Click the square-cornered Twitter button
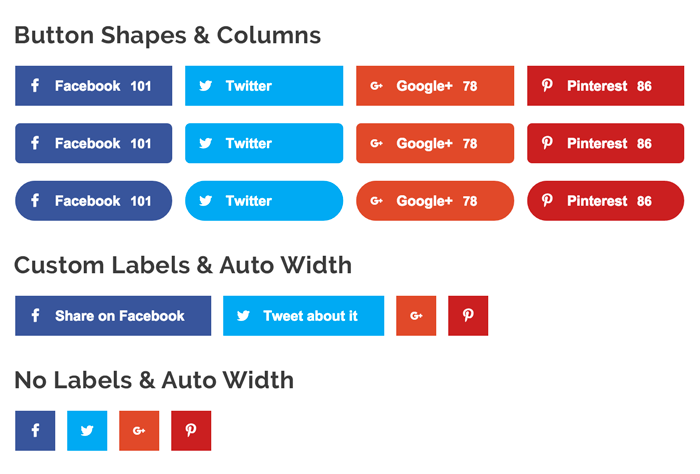This screenshot has height=474, width=700. 264,86
